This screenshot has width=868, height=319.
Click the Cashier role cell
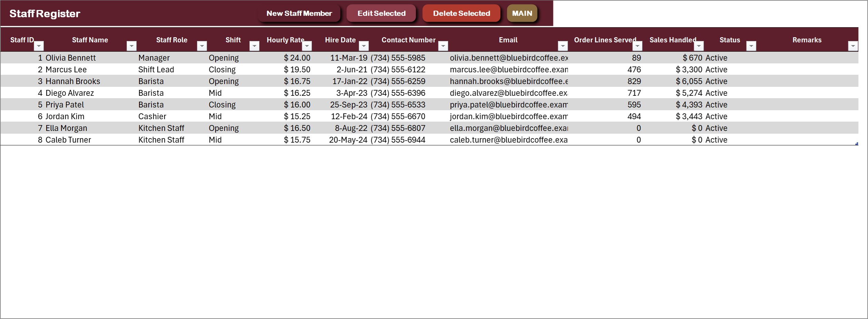tap(172, 116)
